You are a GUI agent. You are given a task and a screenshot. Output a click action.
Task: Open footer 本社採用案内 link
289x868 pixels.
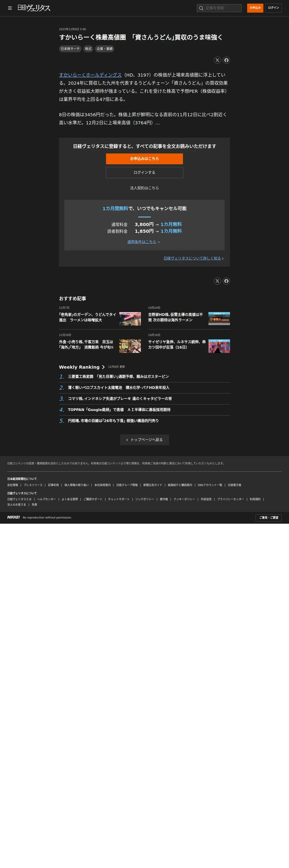[103, 485]
